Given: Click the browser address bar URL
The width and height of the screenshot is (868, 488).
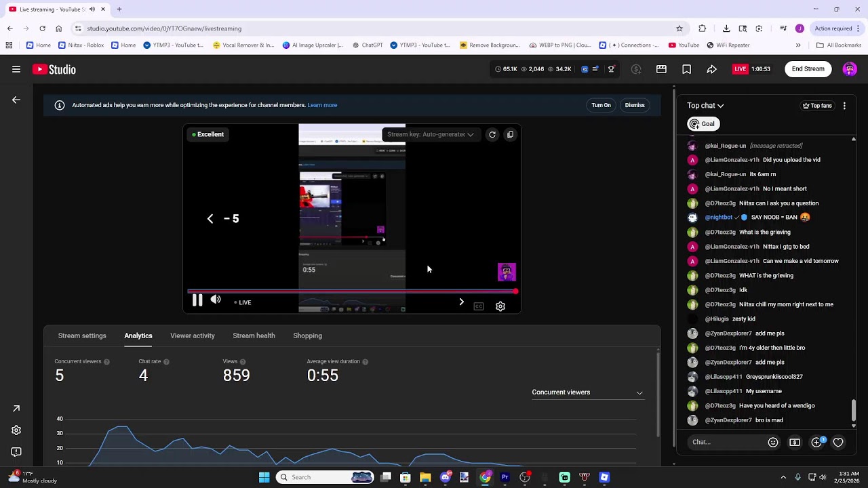Looking at the screenshot, I should (x=164, y=28).
